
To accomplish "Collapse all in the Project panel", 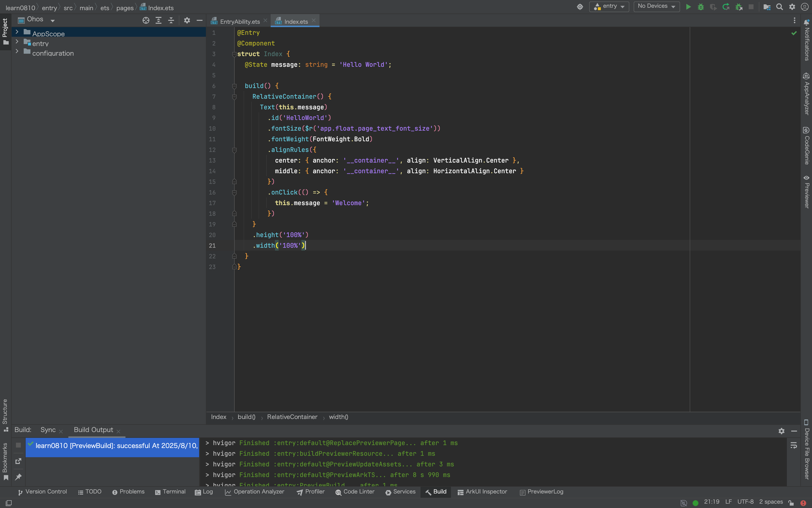I will tap(171, 21).
